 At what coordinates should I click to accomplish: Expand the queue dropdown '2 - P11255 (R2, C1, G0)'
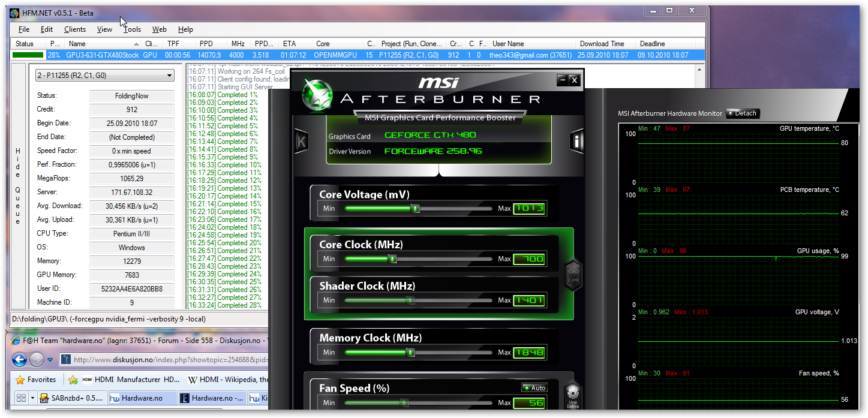(x=104, y=76)
